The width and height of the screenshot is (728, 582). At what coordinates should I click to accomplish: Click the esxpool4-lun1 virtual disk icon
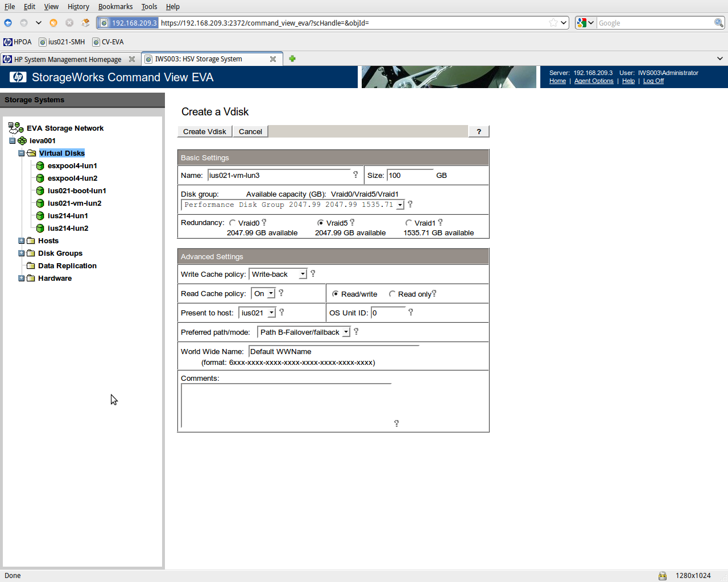(40, 165)
